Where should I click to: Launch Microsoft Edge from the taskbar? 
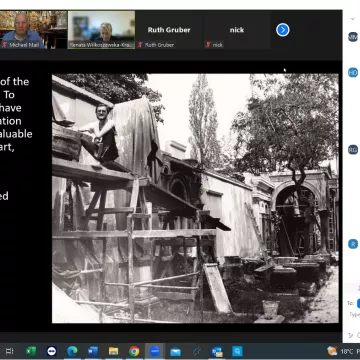coord(72,351)
